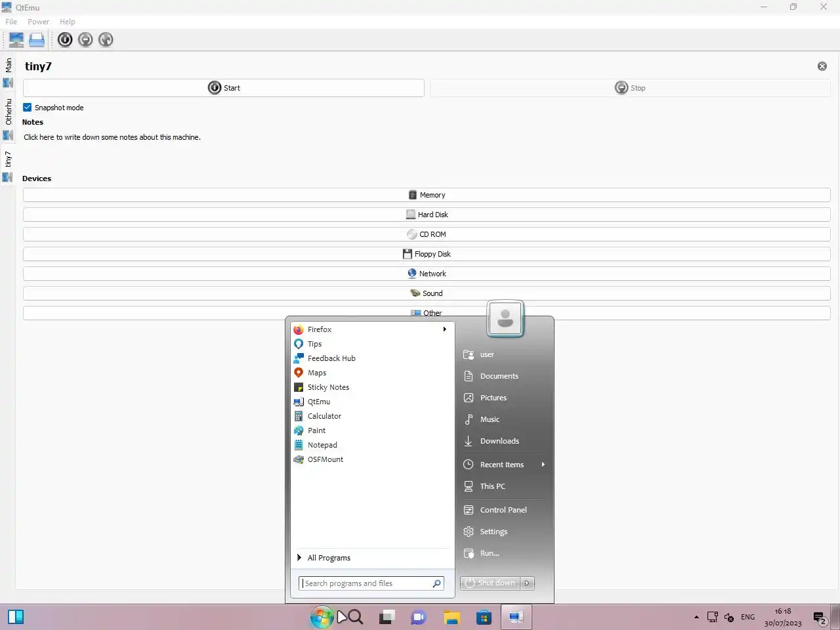
Task: Click the new machine toolbar icon
Action: (16, 40)
